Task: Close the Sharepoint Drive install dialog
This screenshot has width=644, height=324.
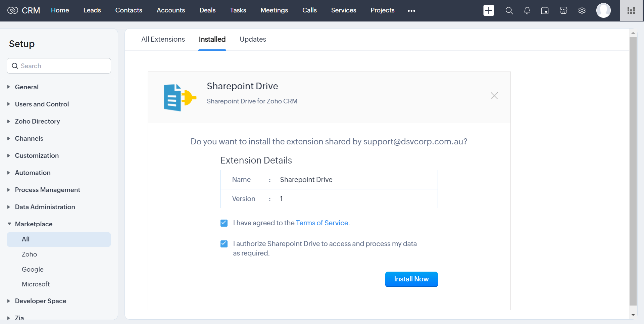Action: click(x=494, y=96)
